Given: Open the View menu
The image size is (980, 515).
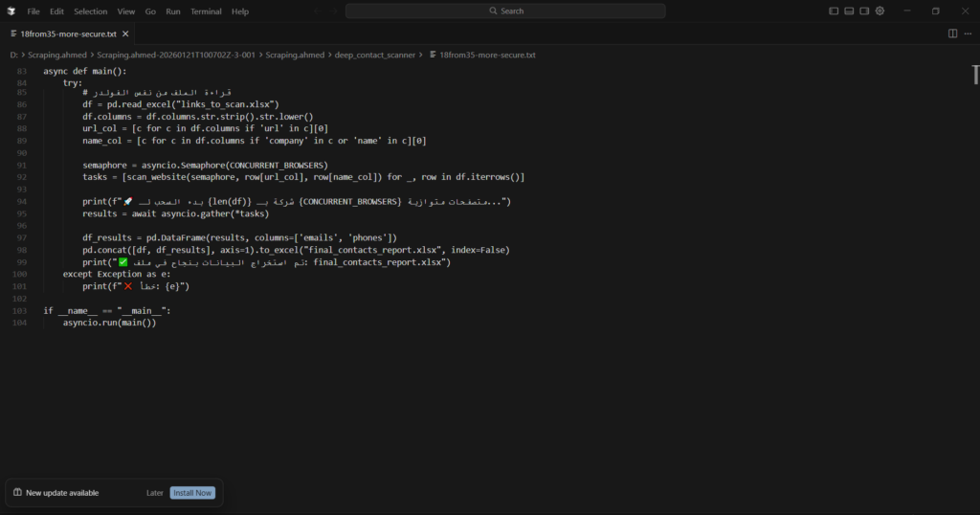Looking at the screenshot, I should pos(126,11).
